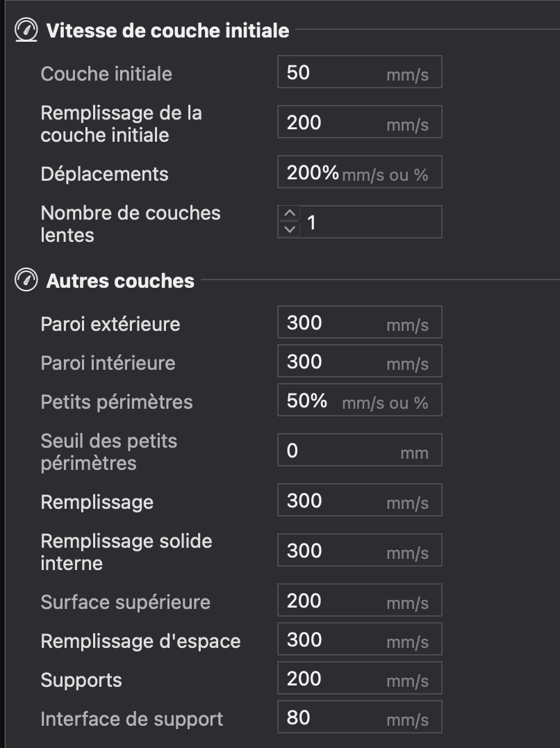Select the Paroi intérieure speed field
Image resolution: width=560 pixels, height=748 pixels.
(360, 361)
